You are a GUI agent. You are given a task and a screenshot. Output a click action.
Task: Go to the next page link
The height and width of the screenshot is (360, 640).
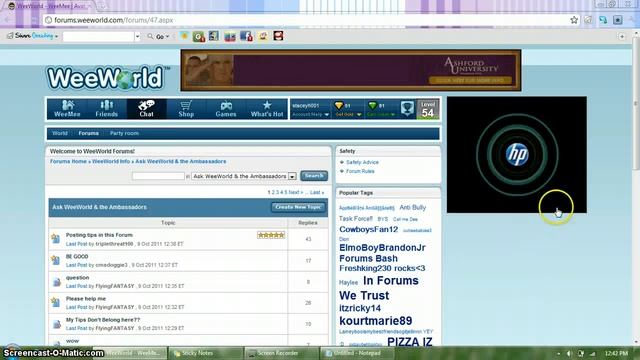click(x=296, y=192)
